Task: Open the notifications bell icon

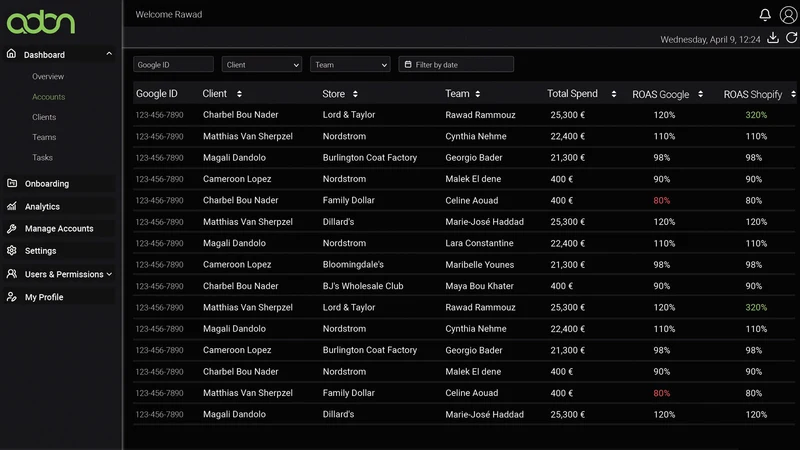Action: pos(765,15)
